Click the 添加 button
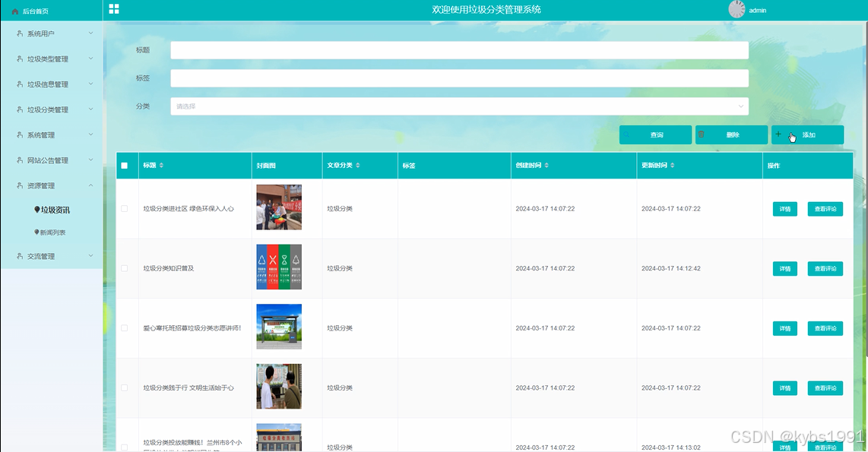This screenshot has width=868, height=452. pyautogui.click(x=808, y=134)
